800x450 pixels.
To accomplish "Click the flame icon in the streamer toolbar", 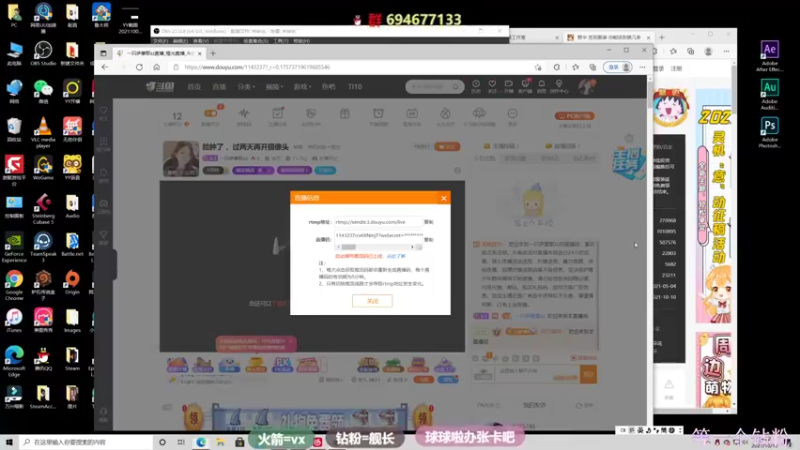I will point(445,114).
